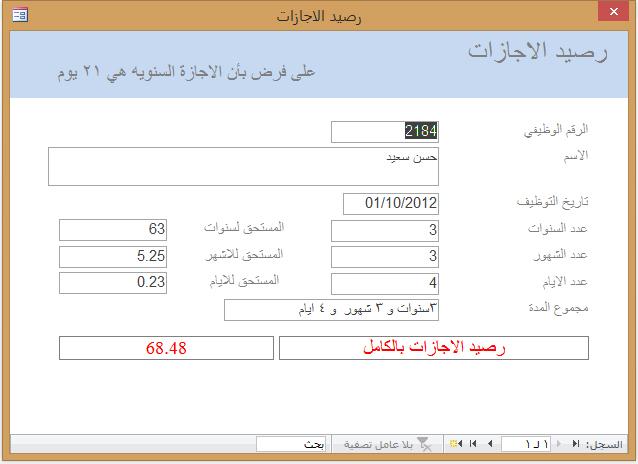Click the entitlement for years field 63

coord(112,230)
